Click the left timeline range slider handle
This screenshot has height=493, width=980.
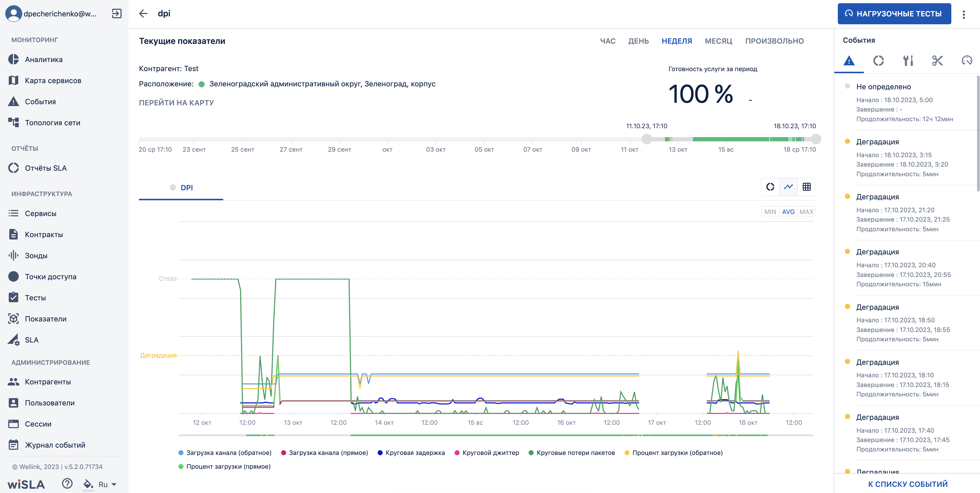(x=646, y=139)
